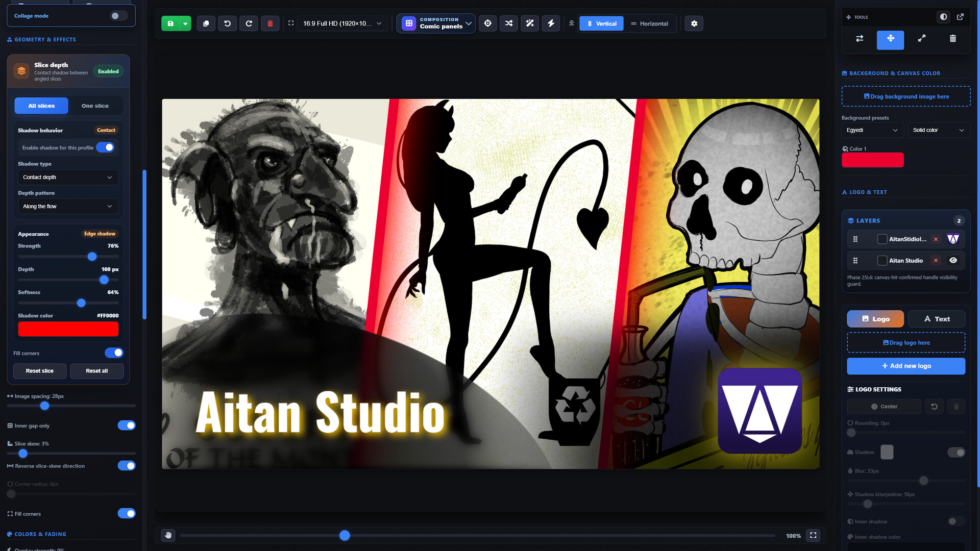This screenshot has height=551, width=980.
Task: Remove the Aitan Studio layer with red X
Action: point(936,261)
